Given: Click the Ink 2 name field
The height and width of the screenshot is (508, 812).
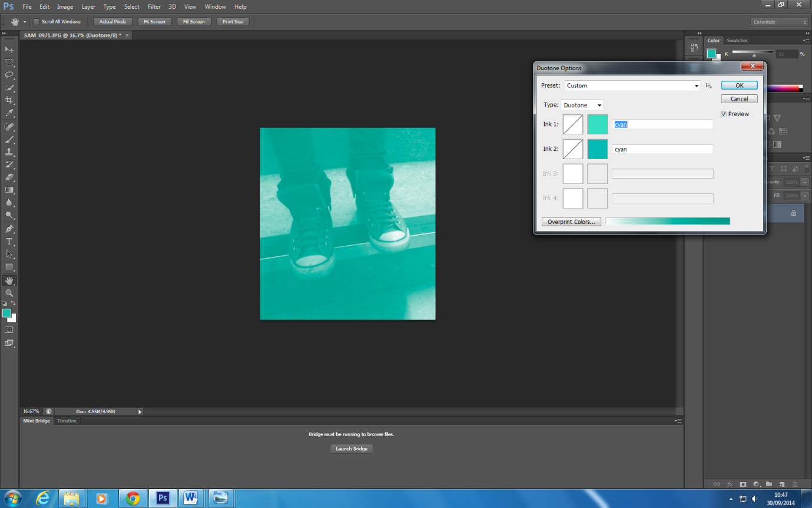Looking at the screenshot, I should coord(662,149).
